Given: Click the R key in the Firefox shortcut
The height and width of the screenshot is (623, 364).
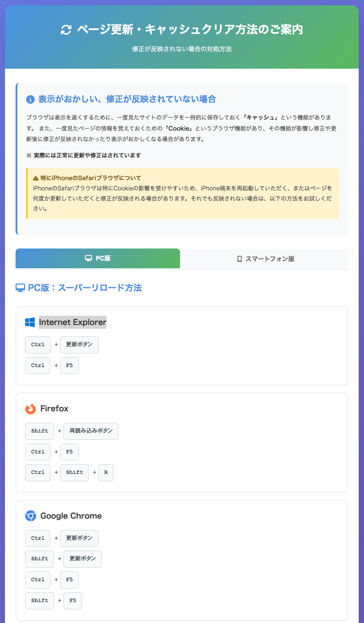Looking at the screenshot, I should (106, 473).
